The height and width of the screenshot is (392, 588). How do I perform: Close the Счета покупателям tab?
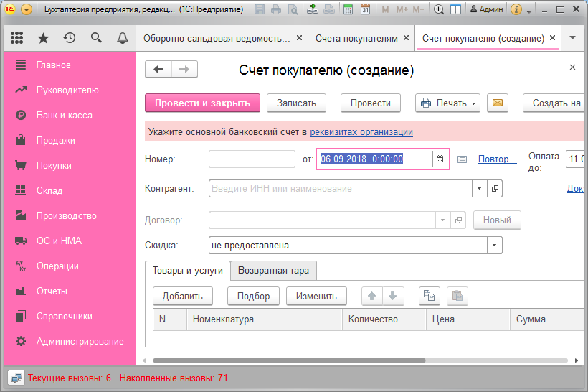pos(406,38)
